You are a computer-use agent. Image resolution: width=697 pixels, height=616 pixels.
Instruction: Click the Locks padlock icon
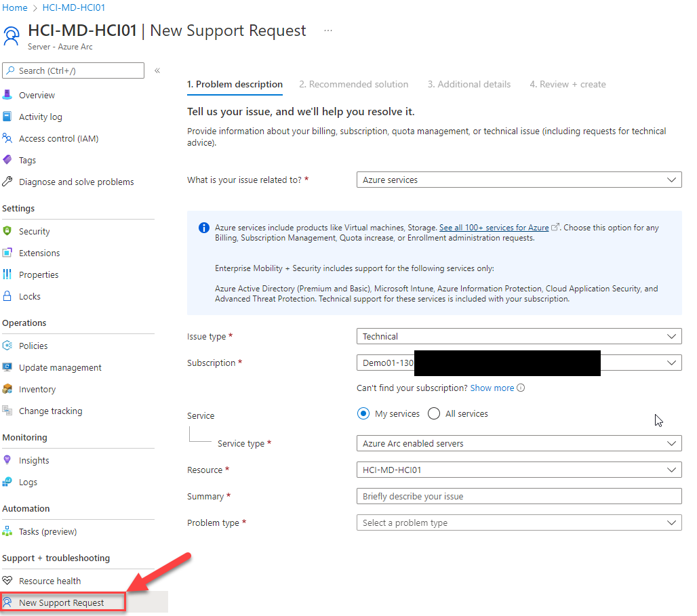pyautogui.click(x=7, y=296)
